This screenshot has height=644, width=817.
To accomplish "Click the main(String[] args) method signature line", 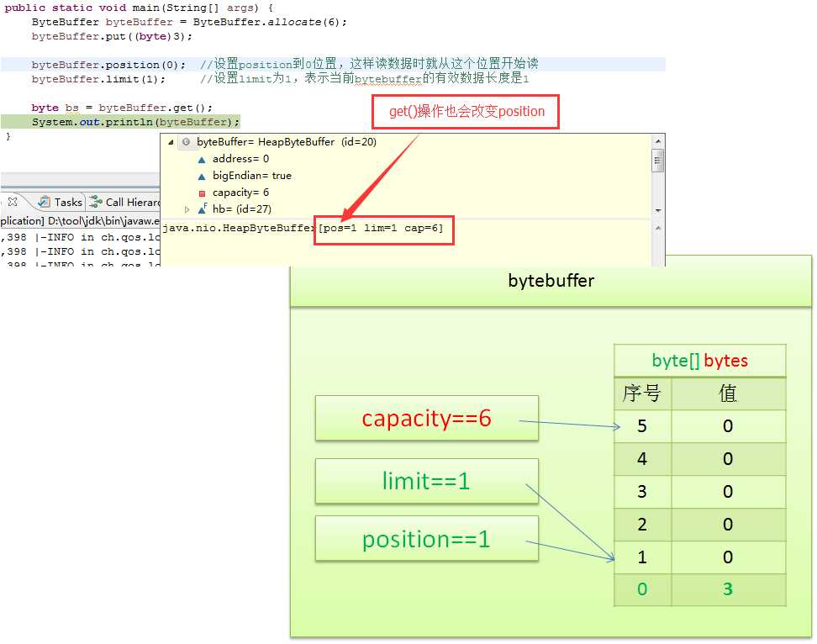I will [139, 8].
